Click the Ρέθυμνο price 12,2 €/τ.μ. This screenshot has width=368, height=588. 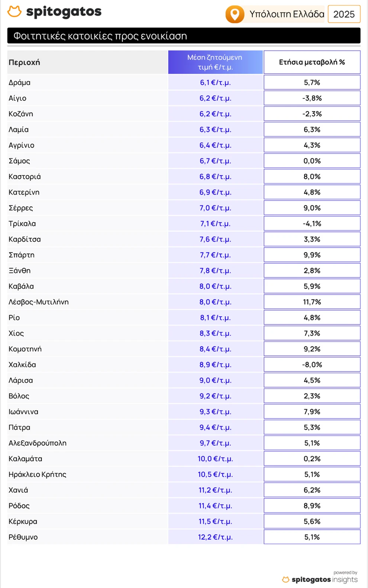point(215,537)
